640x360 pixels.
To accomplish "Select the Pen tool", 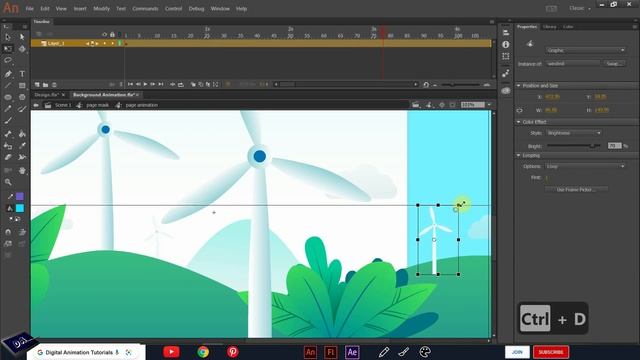I will click(8, 74).
